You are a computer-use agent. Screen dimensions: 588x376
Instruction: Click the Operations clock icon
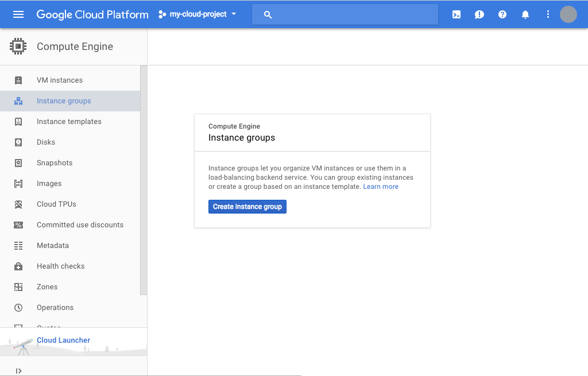click(18, 307)
